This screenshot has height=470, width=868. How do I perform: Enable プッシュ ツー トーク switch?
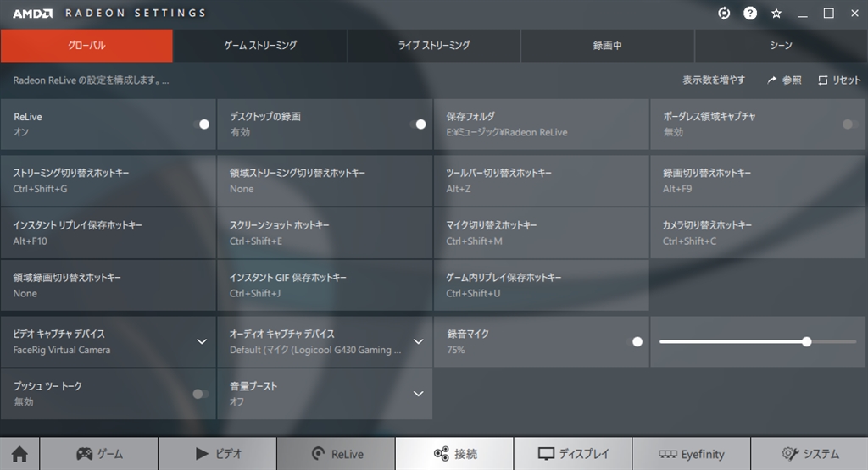tap(200, 394)
